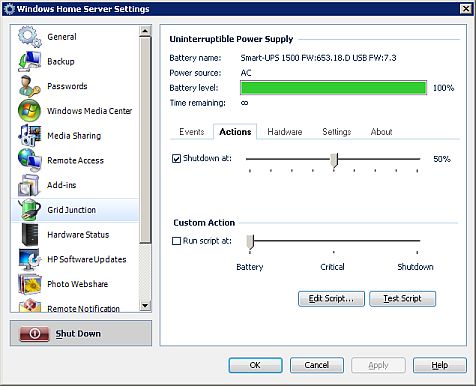Click the Test Script button
Viewport: 476px width, 386px height.
[x=402, y=299]
